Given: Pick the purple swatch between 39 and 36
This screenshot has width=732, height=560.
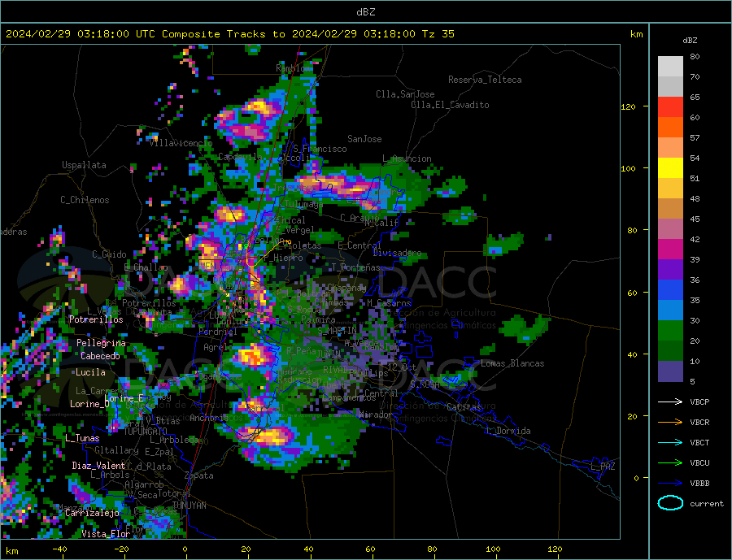Looking at the screenshot, I should click(x=670, y=270).
